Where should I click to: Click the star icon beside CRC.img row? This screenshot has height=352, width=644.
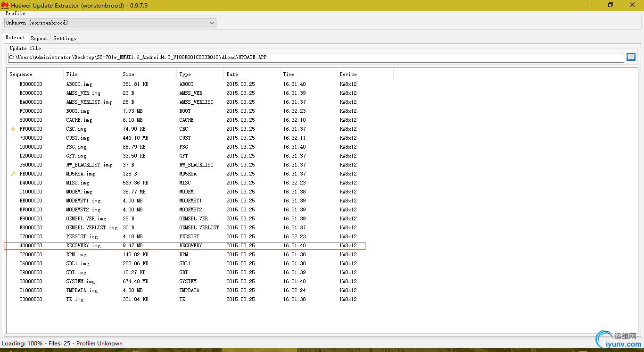[13, 129]
